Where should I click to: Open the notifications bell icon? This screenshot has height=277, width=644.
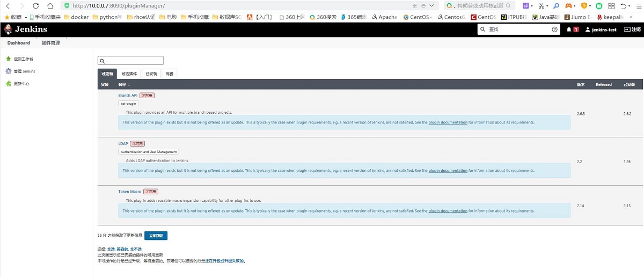tap(569, 30)
